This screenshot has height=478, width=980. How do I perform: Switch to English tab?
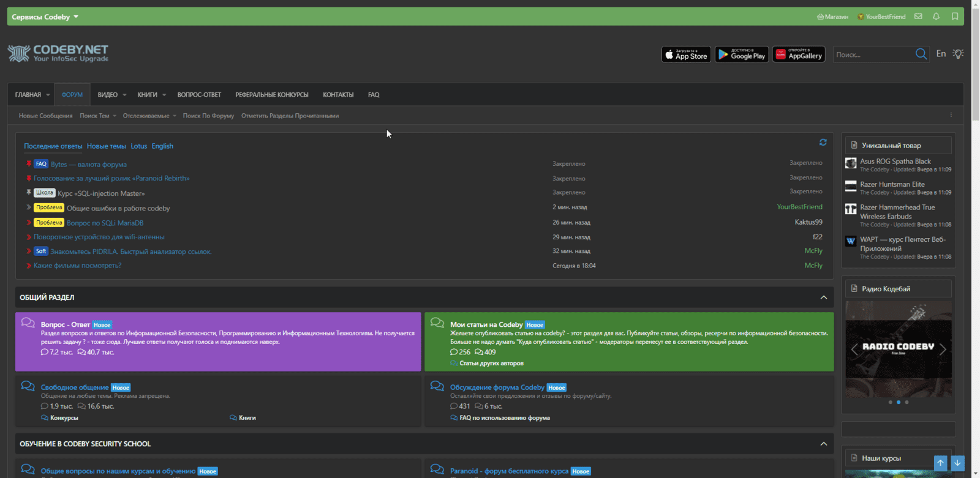(162, 146)
